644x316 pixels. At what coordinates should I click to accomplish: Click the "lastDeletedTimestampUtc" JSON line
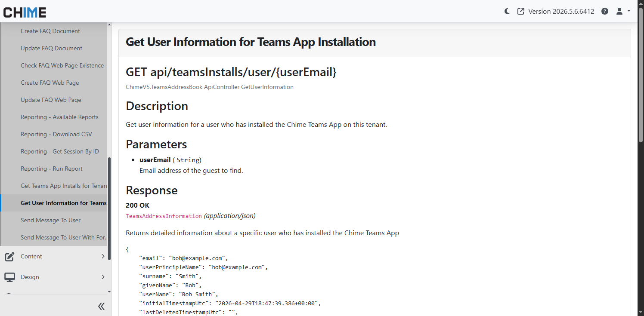[189, 313]
